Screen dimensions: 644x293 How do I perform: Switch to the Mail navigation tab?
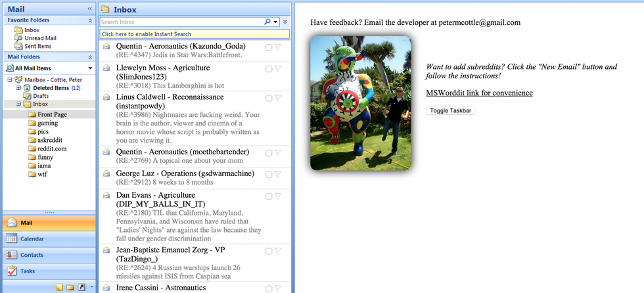pos(49,223)
